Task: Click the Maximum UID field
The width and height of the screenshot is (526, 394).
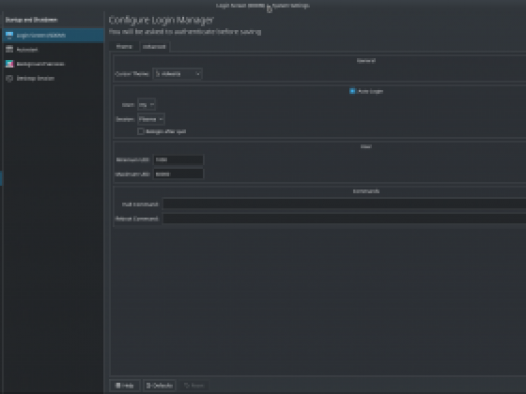Action: pyautogui.click(x=178, y=174)
